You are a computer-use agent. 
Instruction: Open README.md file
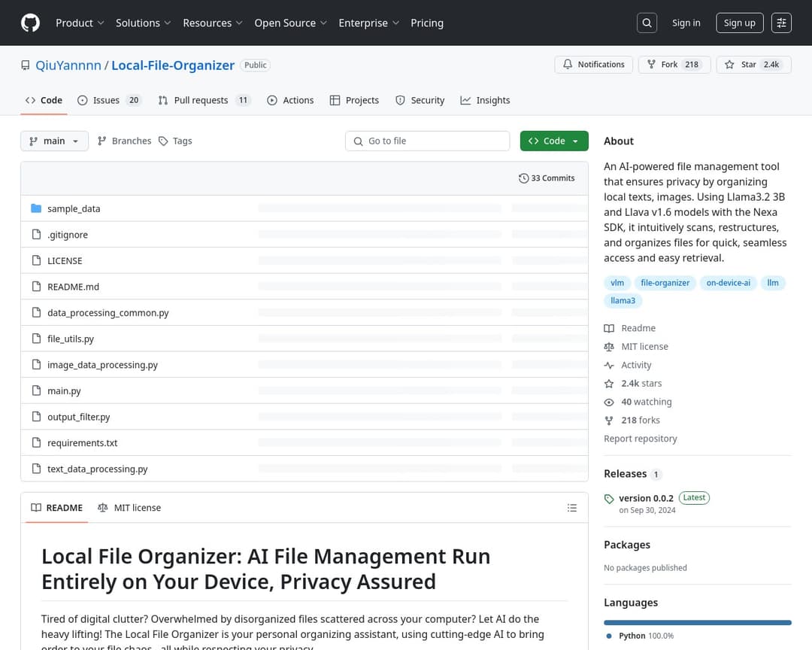point(73,287)
